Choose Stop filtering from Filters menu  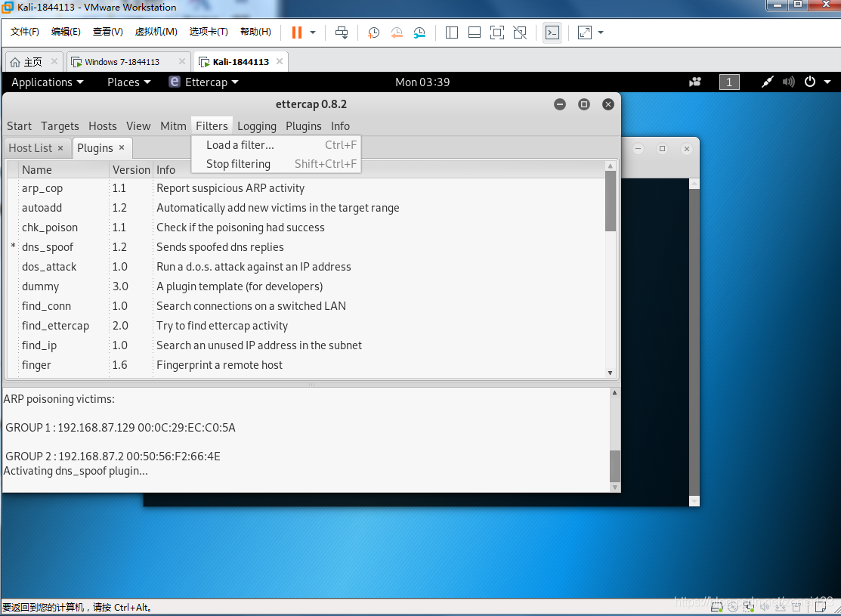[x=277, y=164]
